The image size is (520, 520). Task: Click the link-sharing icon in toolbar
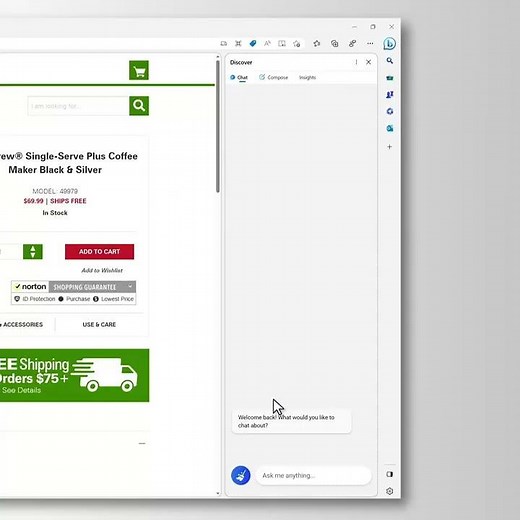352,43
